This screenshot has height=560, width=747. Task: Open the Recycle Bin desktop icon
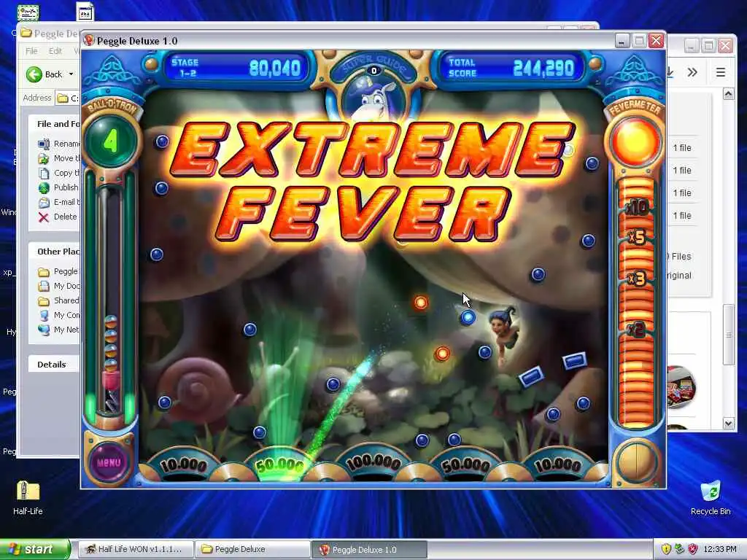point(711,497)
